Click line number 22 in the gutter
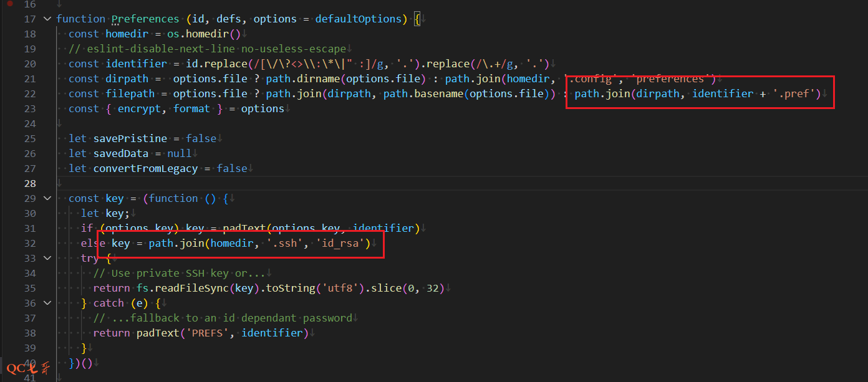 coord(30,93)
